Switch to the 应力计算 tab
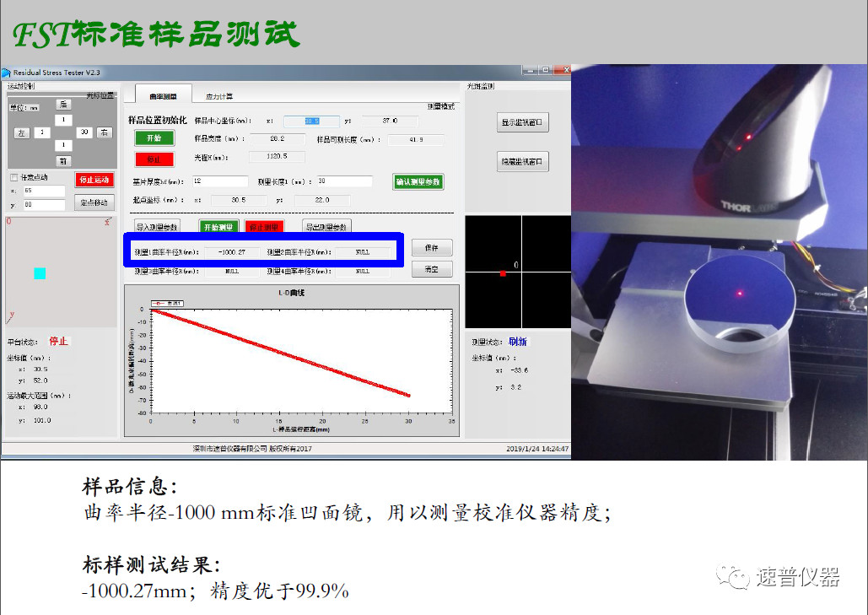 click(219, 97)
